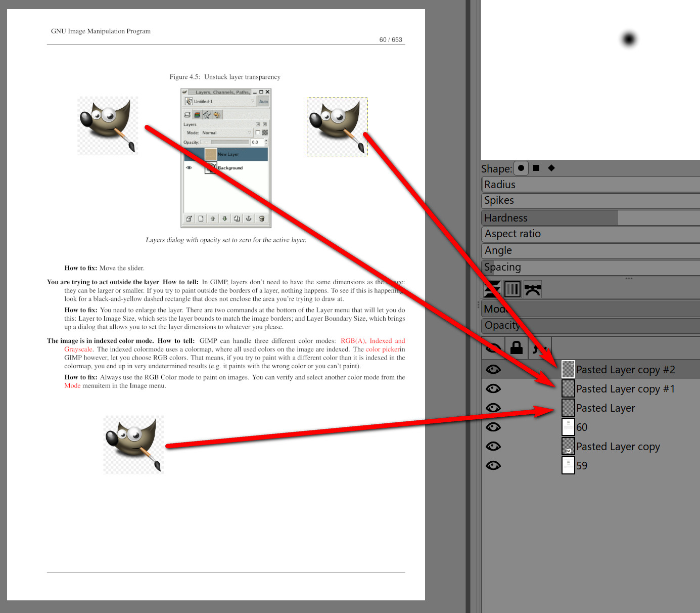The width and height of the screenshot is (700, 613).
Task: Click the lock icon above the layer list
Action: [517, 347]
